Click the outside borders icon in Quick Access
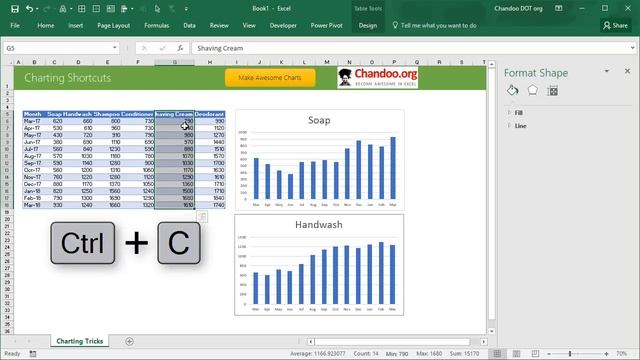The width and height of the screenshot is (640, 360). coord(96,9)
